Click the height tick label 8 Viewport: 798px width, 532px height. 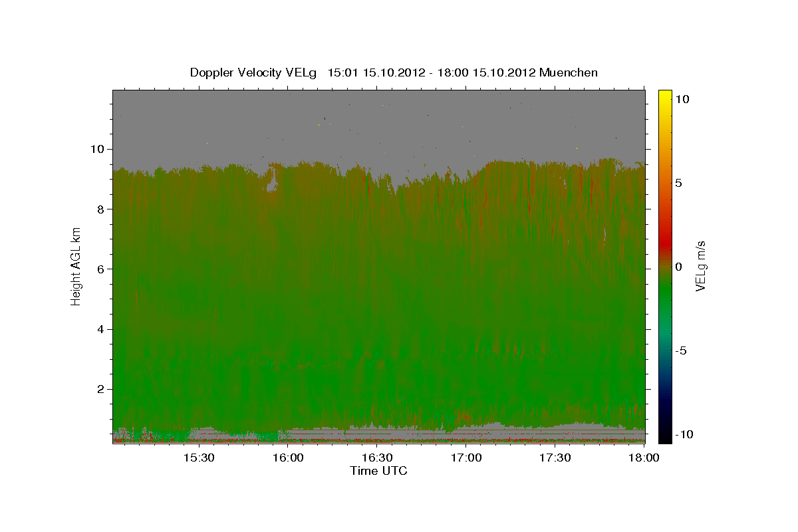(x=102, y=209)
